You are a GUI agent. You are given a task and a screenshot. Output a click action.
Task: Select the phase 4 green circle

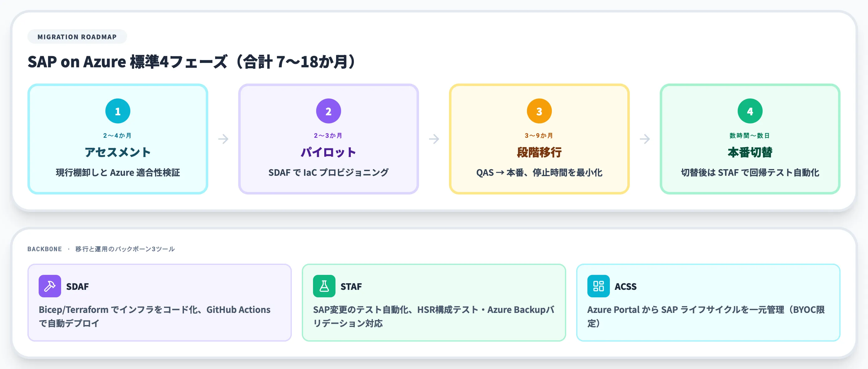pyautogui.click(x=750, y=111)
